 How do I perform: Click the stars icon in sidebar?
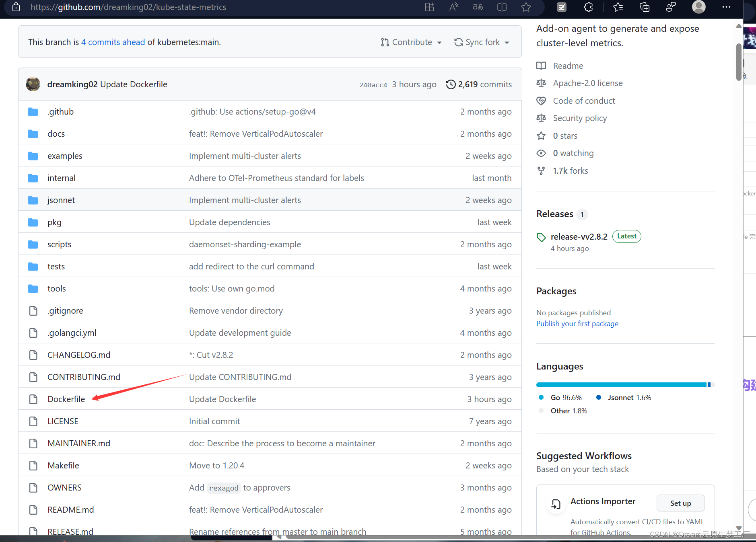[541, 136]
